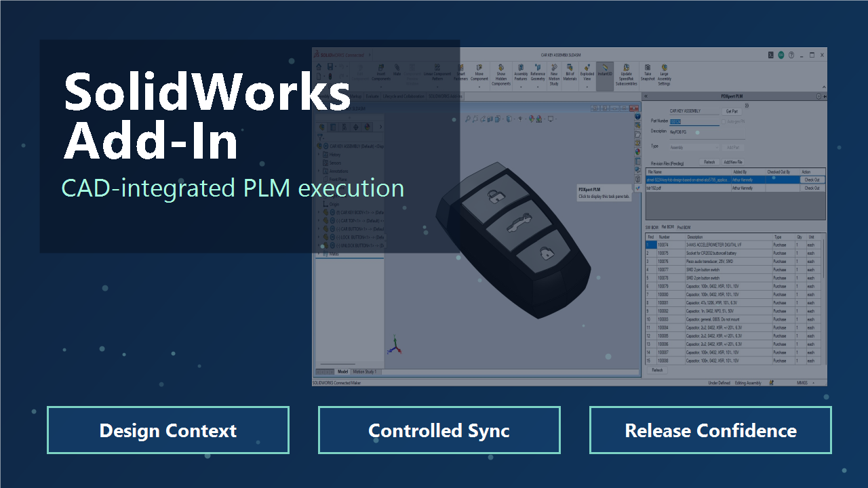Image resolution: width=868 pixels, height=488 pixels.
Task: Open the Type dropdown showing Assembly
Action: coord(694,147)
